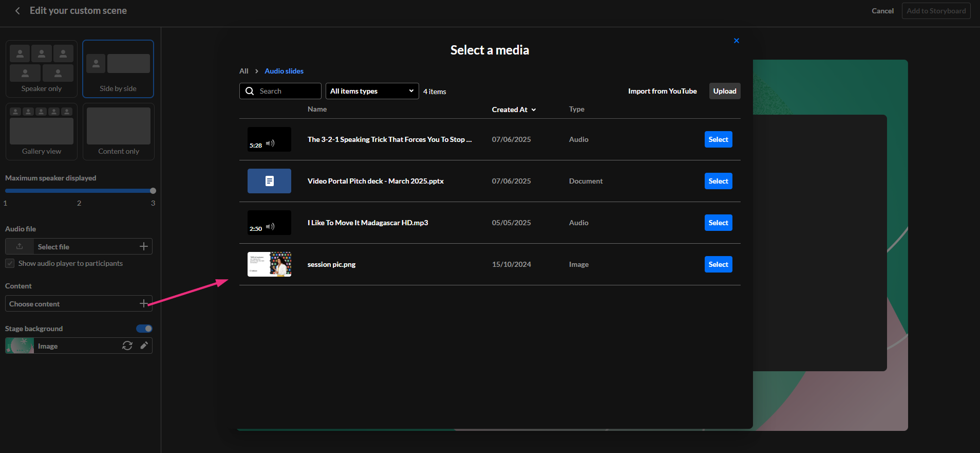Choose the Gallery view layout
Viewport: 980px width, 453px height.
(x=42, y=132)
